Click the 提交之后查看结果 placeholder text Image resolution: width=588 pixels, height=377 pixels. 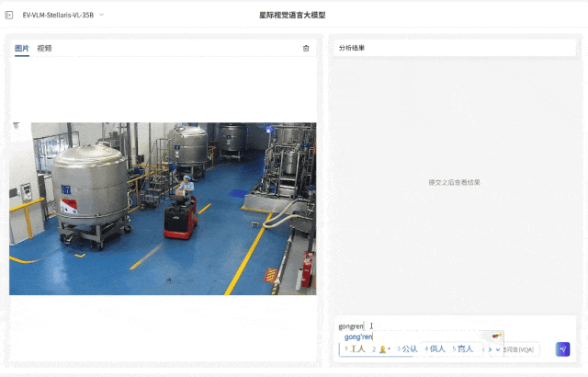coord(454,182)
